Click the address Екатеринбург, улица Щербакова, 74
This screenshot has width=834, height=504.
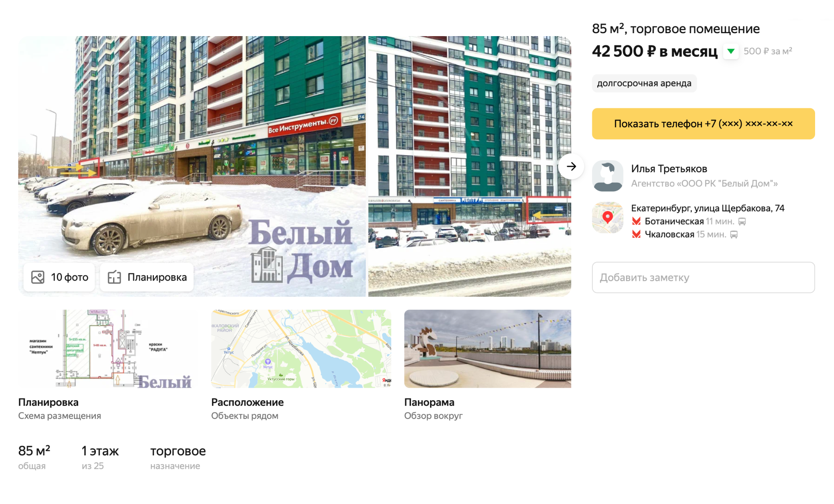pos(708,208)
